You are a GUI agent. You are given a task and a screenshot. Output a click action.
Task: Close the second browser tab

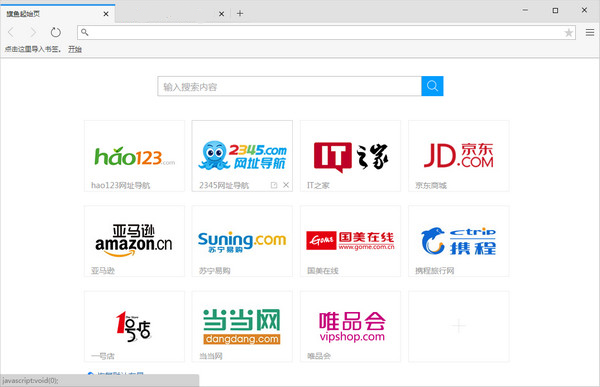[x=221, y=14]
